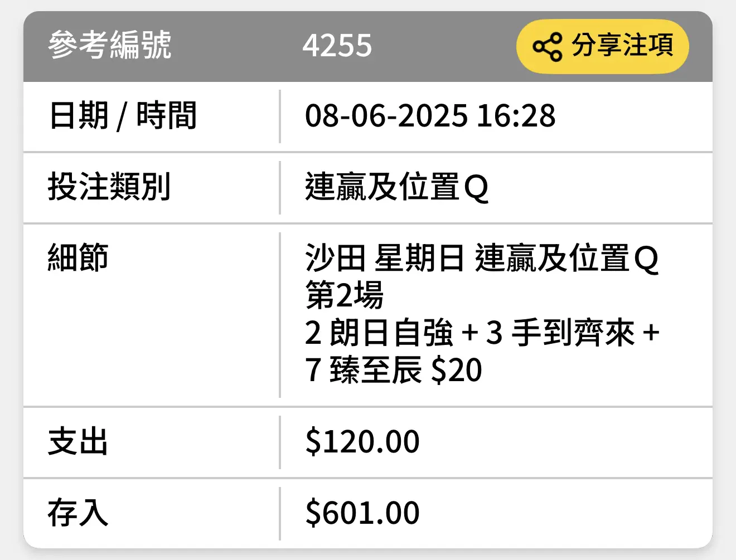
Task: Select the 細節 details label
Action: pyautogui.click(x=78, y=257)
